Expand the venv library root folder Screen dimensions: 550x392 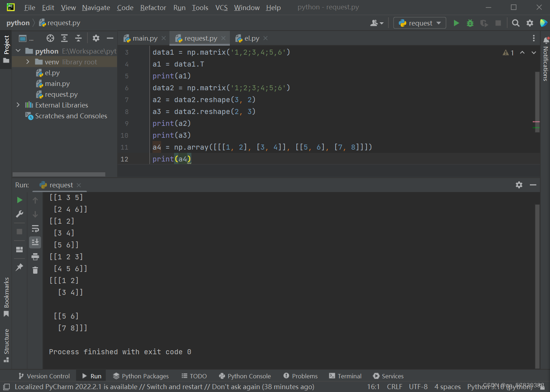tap(28, 62)
